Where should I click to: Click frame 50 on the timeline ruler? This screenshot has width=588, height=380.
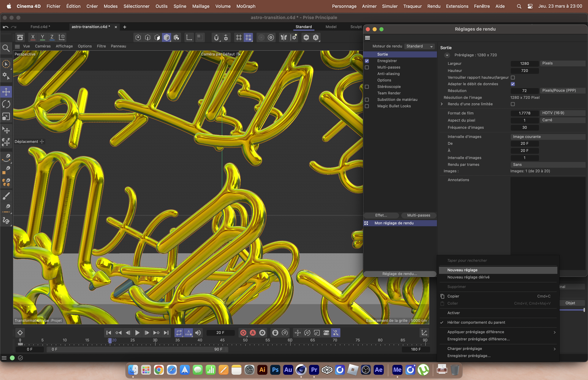point(245,341)
